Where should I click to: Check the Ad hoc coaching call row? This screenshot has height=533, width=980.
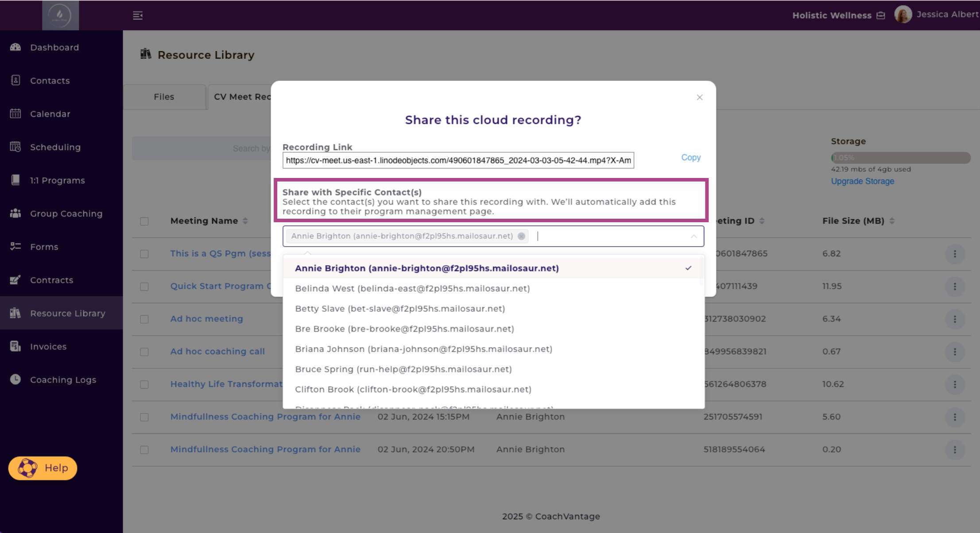click(144, 351)
